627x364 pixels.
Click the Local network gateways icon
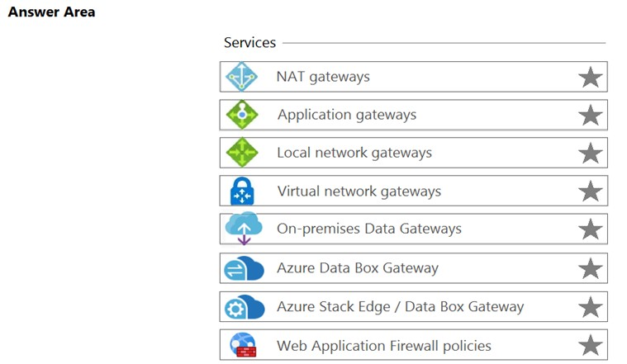242,153
